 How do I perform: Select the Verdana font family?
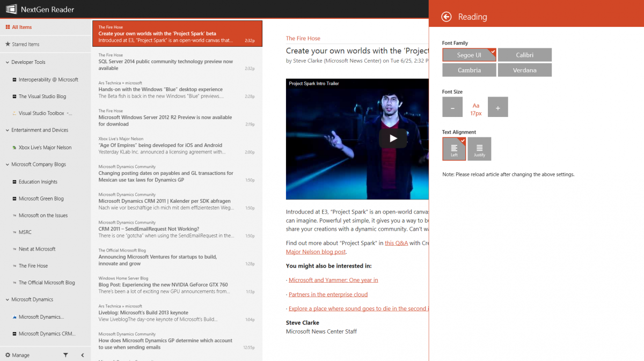[524, 70]
